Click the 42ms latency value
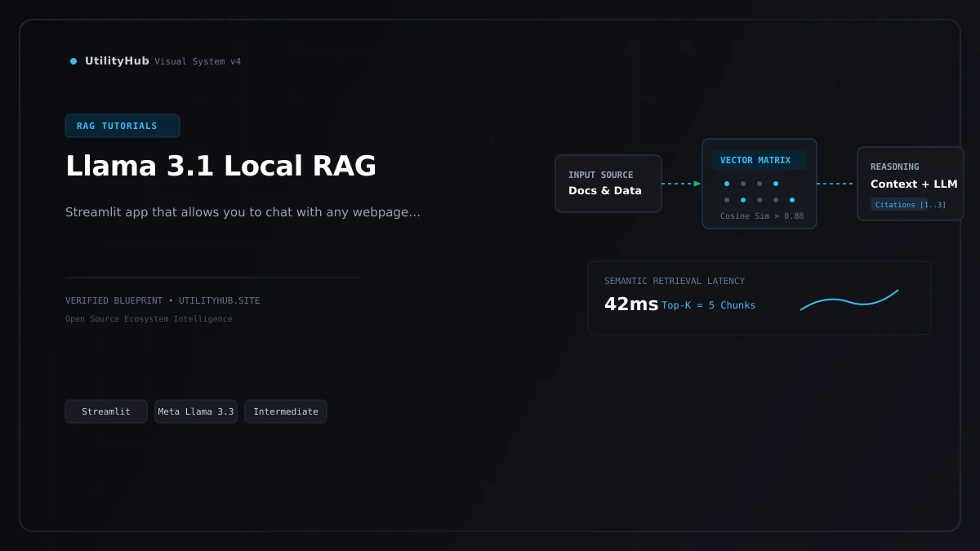Screen dimensions: 980x551 [631, 304]
